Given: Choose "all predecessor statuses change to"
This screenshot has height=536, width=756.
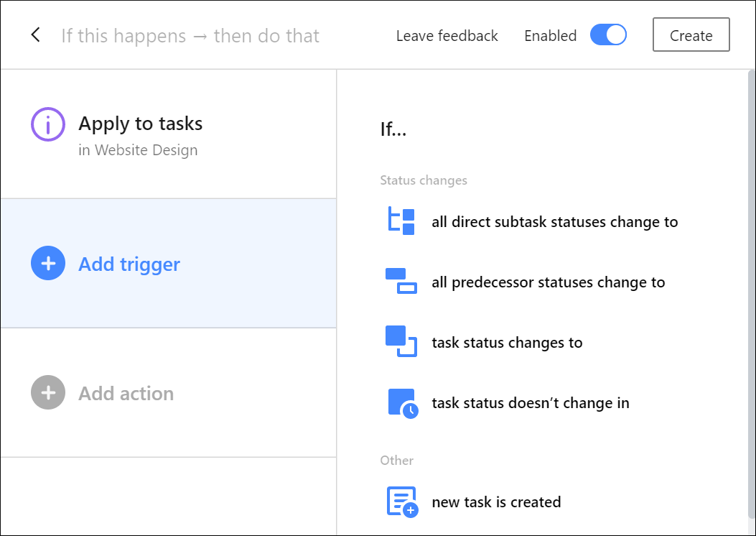Looking at the screenshot, I should 549,282.
